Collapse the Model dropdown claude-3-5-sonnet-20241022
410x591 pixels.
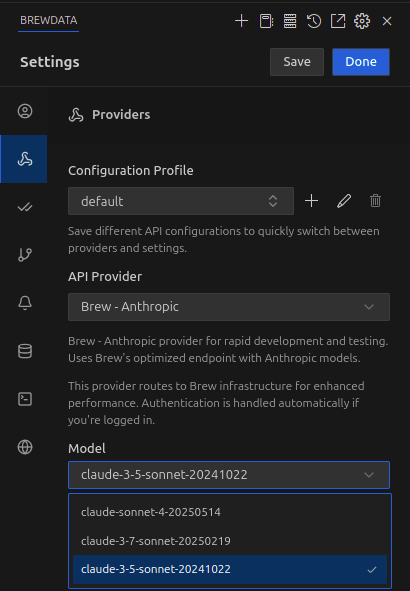(x=229, y=475)
